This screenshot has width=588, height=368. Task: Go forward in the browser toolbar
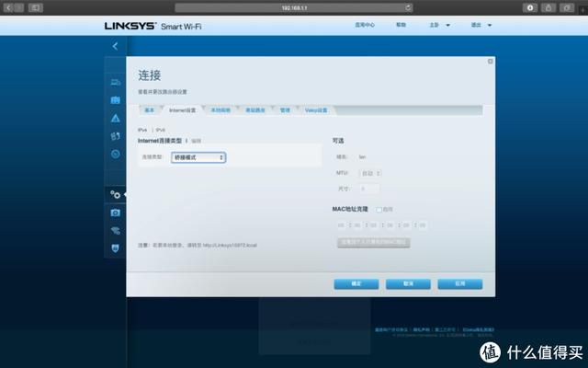[x=19, y=7]
